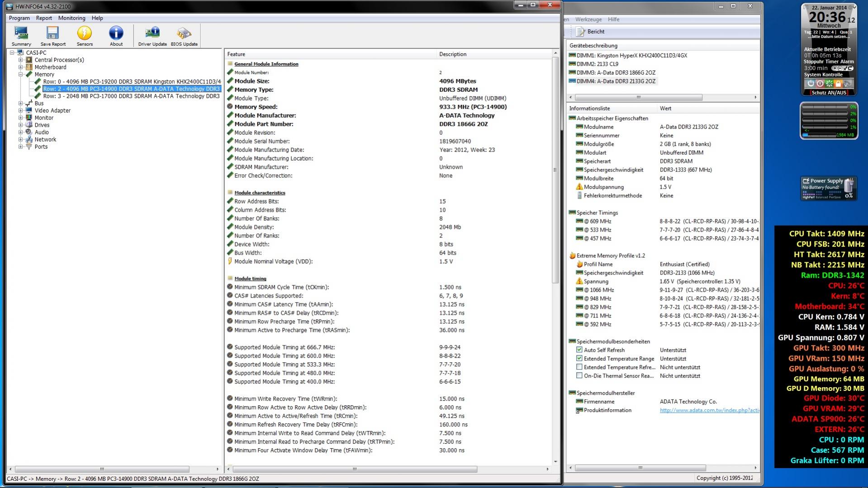Click the General Module Information section icon

click(230, 64)
